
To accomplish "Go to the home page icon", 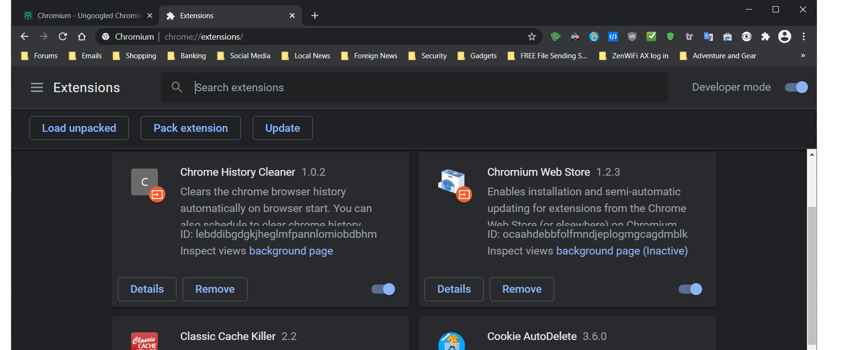I will [x=82, y=37].
